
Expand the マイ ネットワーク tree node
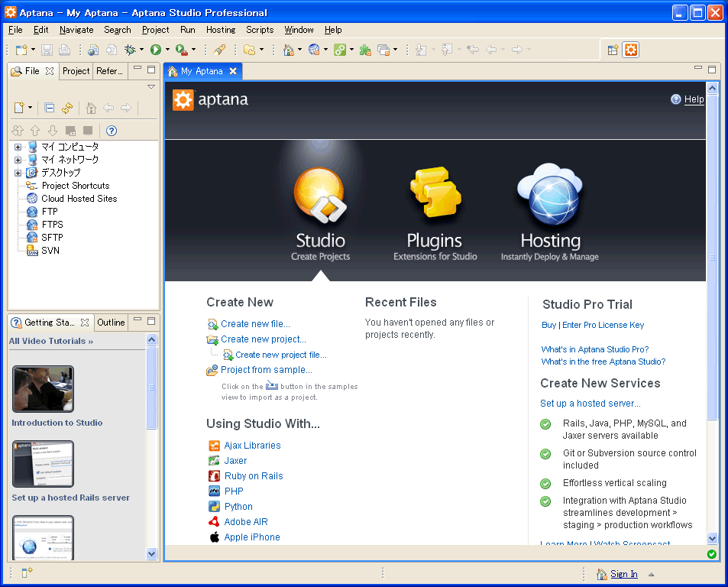point(18,161)
